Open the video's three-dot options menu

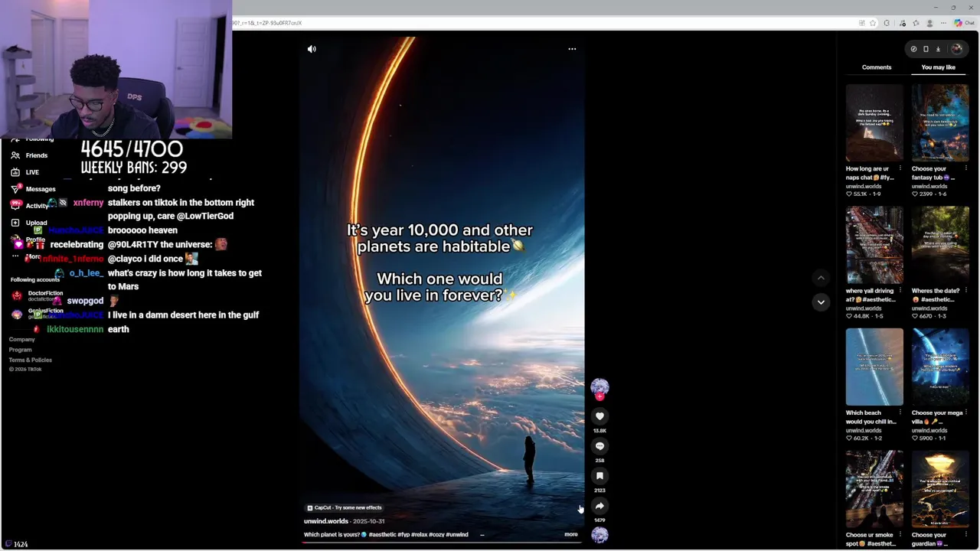pos(572,49)
